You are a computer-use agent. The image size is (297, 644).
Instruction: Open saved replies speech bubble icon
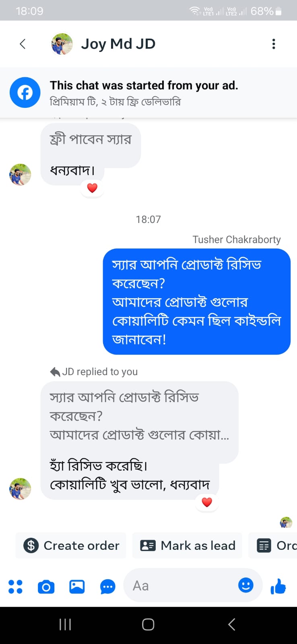click(x=107, y=586)
